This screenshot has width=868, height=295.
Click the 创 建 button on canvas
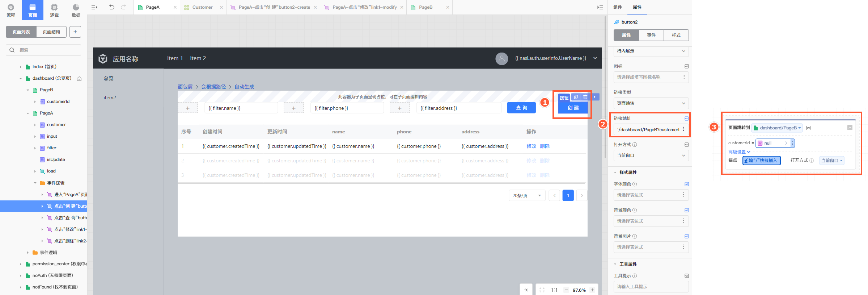click(x=573, y=108)
